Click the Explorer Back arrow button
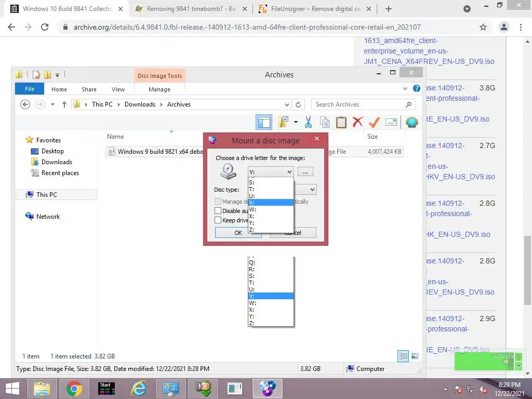The height and width of the screenshot is (399, 532). coord(25,104)
